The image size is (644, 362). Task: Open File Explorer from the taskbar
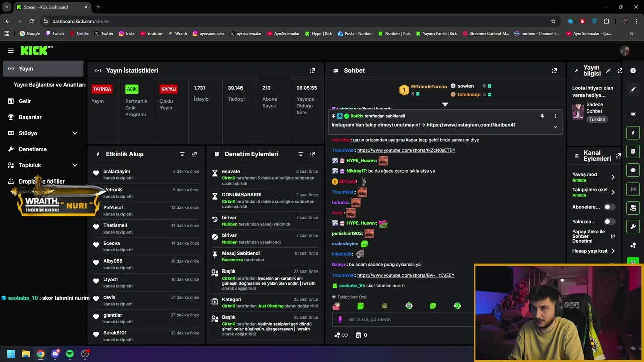coord(26,354)
